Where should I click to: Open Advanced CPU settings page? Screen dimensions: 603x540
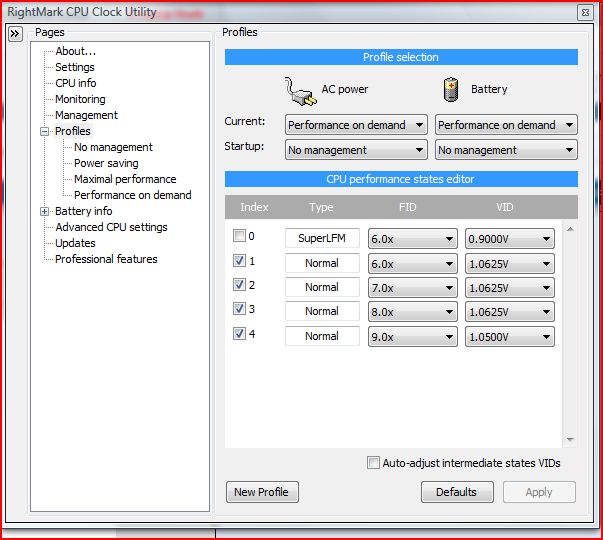click(x=111, y=227)
